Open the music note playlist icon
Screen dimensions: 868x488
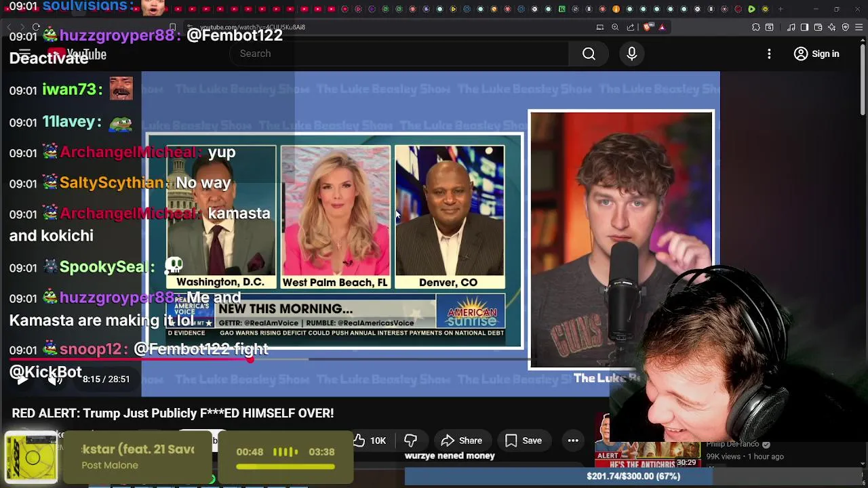[x=791, y=27]
